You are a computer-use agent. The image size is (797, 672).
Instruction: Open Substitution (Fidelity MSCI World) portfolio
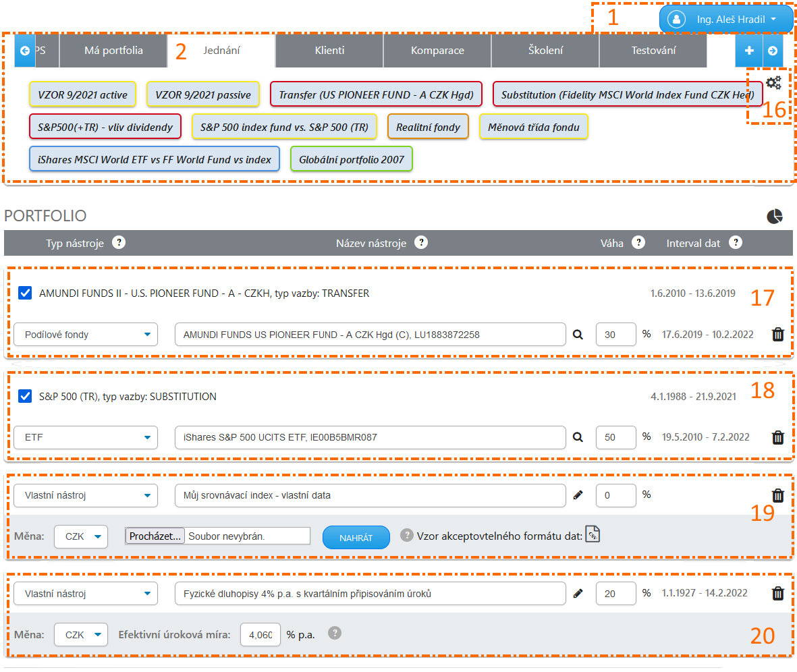click(627, 94)
